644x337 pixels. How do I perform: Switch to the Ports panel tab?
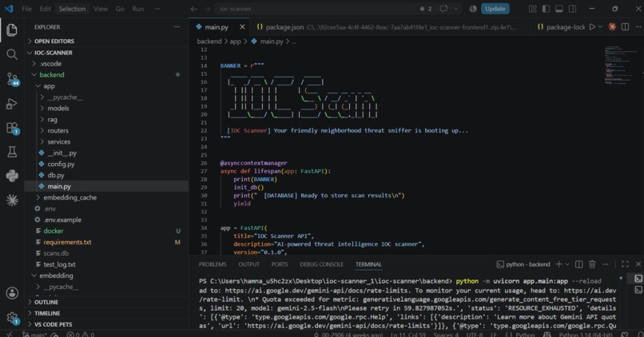coord(280,264)
